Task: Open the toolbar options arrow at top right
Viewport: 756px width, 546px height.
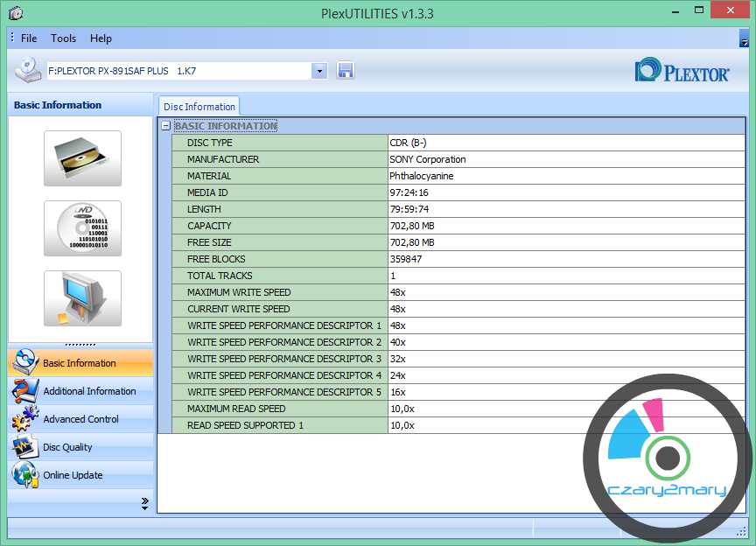Action: pyautogui.click(x=744, y=39)
